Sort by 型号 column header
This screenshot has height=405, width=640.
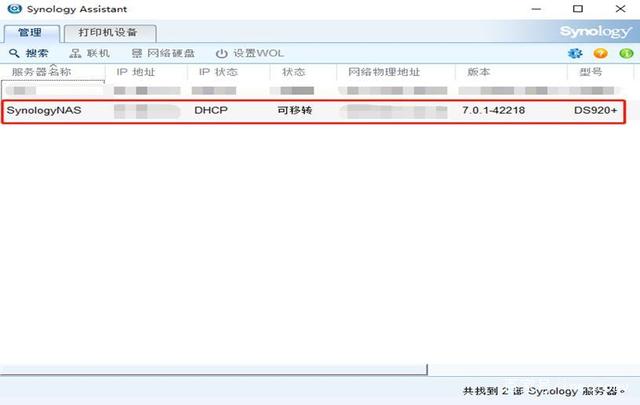(x=600, y=72)
